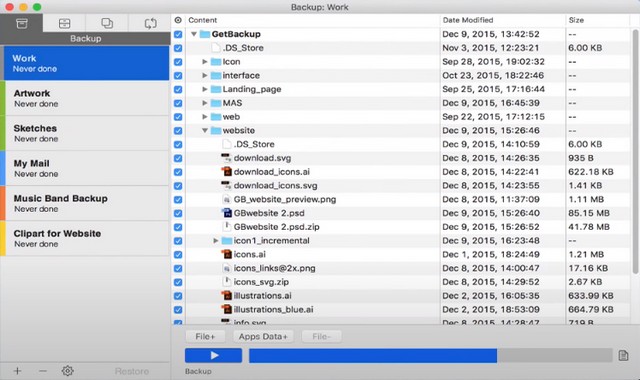
Task: Remove project with the minus icon
Action: 42,371
